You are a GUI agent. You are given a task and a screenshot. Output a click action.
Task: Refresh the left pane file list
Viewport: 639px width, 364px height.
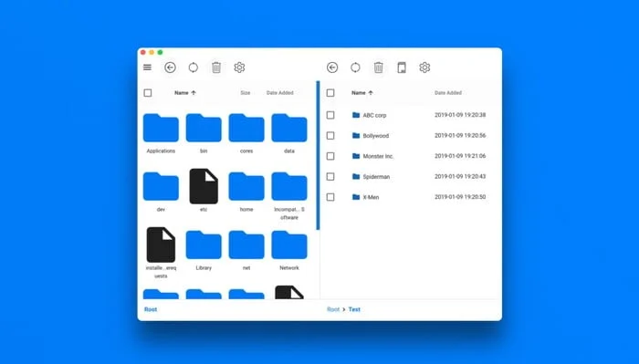[194, 68]
